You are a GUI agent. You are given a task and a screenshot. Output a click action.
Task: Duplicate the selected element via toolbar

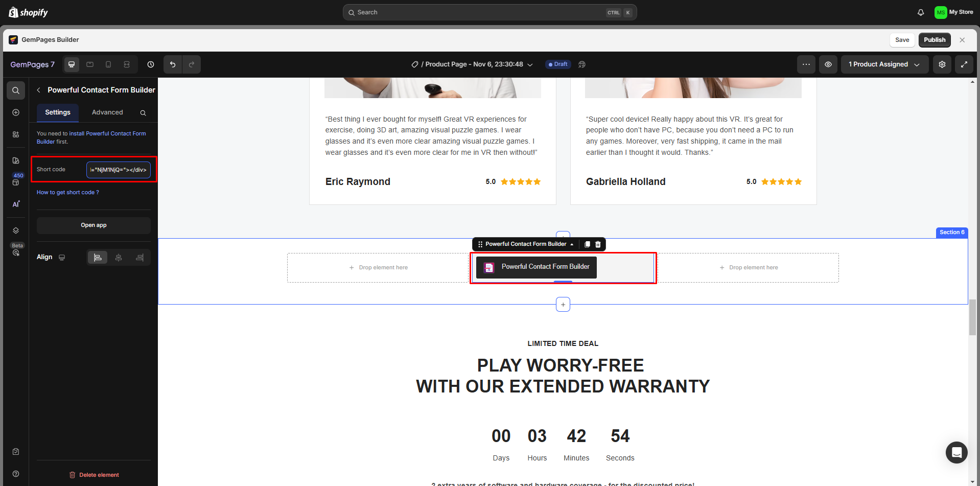tap(587, 244)
